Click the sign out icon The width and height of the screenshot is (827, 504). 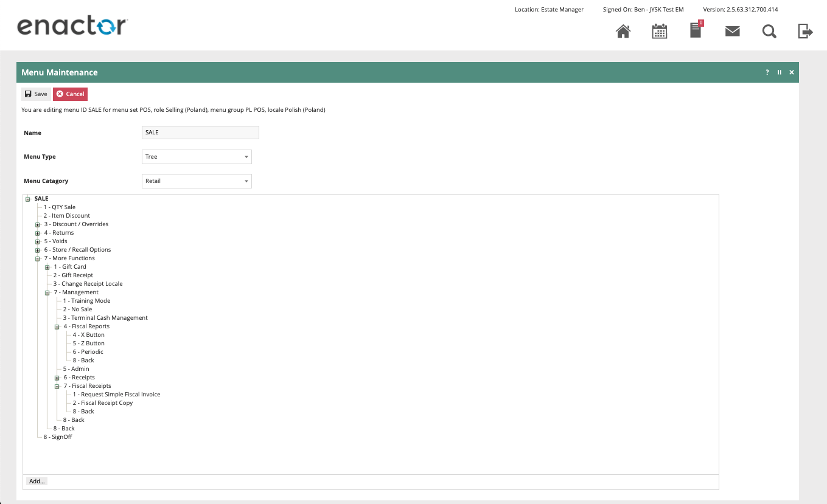pyautogui.click(x=805, y=32)
